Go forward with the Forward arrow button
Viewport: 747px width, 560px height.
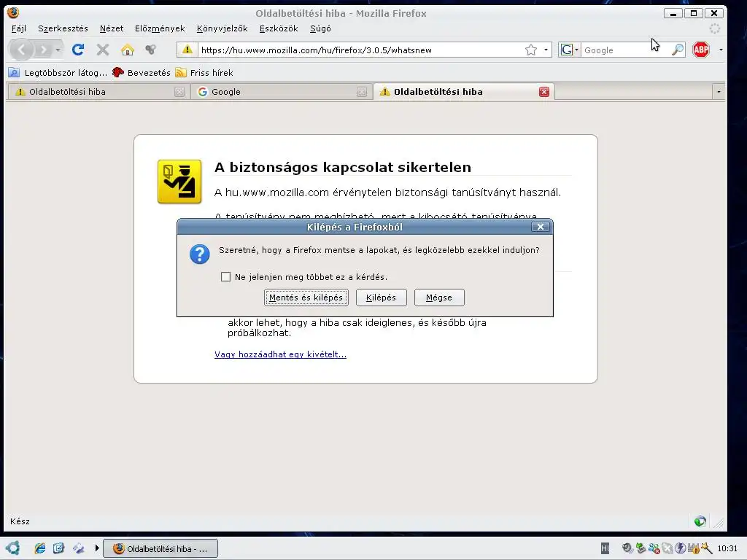(43, 50)
